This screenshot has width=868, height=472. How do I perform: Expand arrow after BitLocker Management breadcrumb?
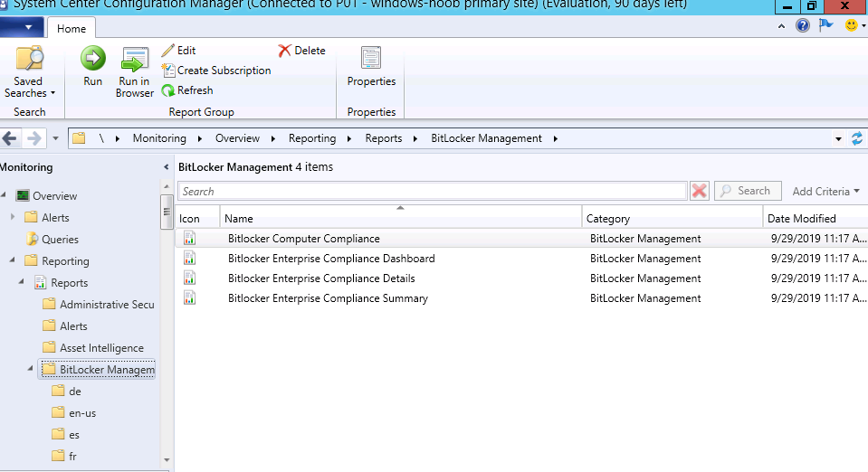tap(555, 139)
